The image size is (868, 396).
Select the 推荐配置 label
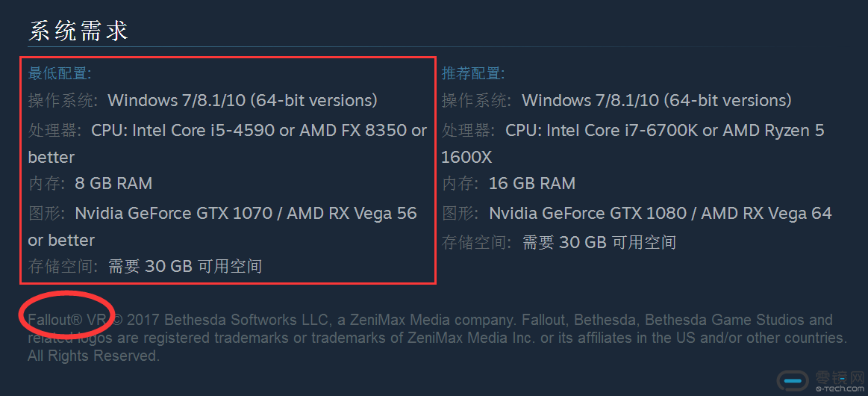(x=473, y=73)
